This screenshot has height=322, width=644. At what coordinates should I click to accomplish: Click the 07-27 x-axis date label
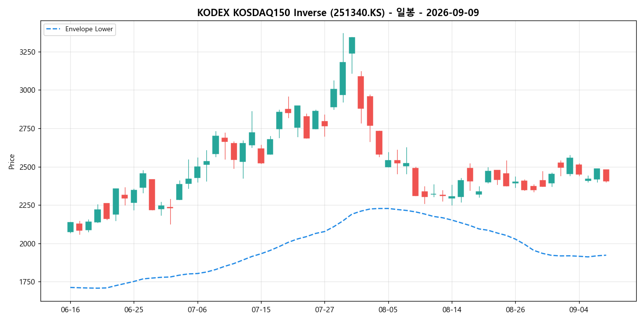tap(324, 310)
